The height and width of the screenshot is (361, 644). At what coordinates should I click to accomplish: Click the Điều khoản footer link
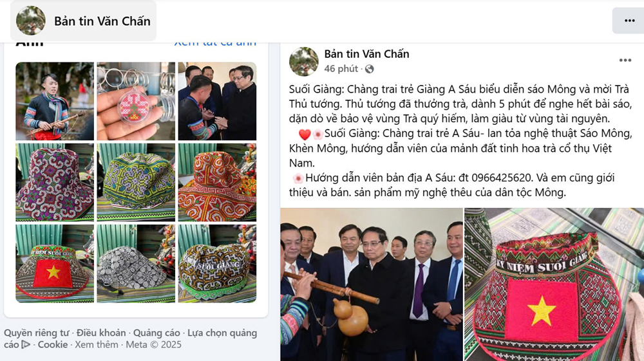pos(101,333)
